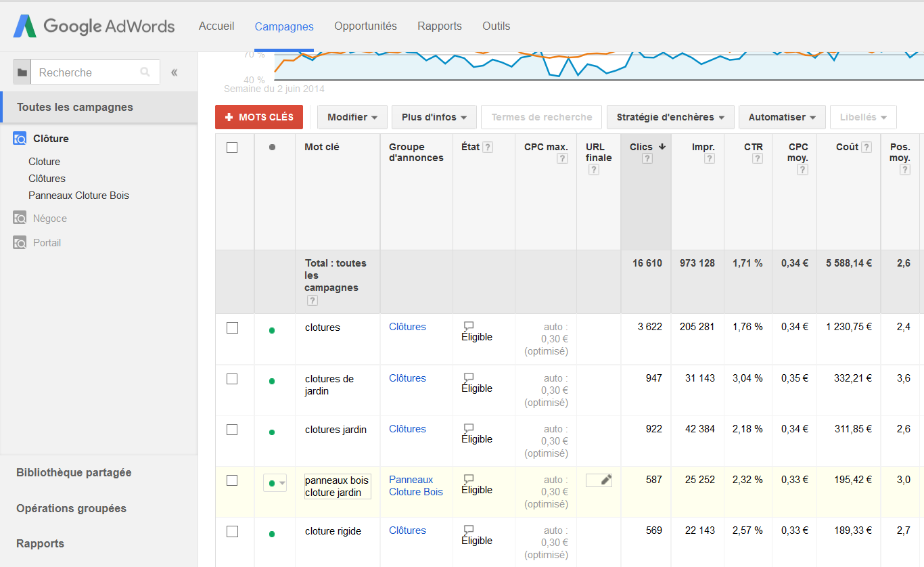Image resolution: width=924 pixels, height=567 pixels.
Task: Open the Clôtures ad group link for clotures
Action: [407, 327]
